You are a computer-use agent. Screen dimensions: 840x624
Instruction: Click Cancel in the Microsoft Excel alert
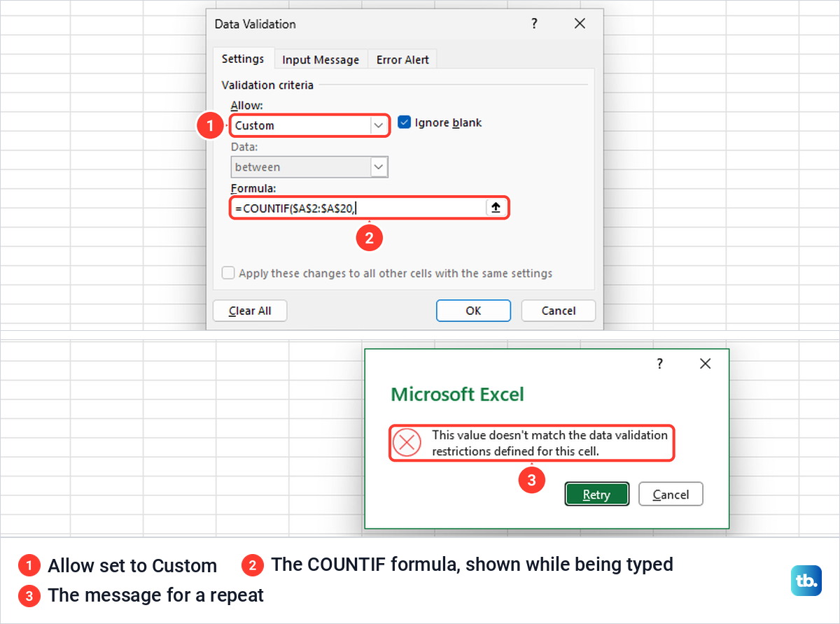(671, 495)
